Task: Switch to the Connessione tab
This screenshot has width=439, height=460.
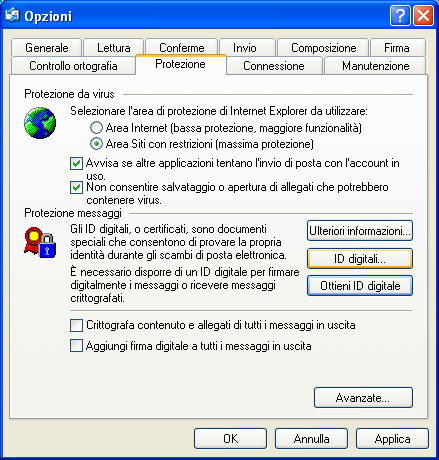Action: 274,66
